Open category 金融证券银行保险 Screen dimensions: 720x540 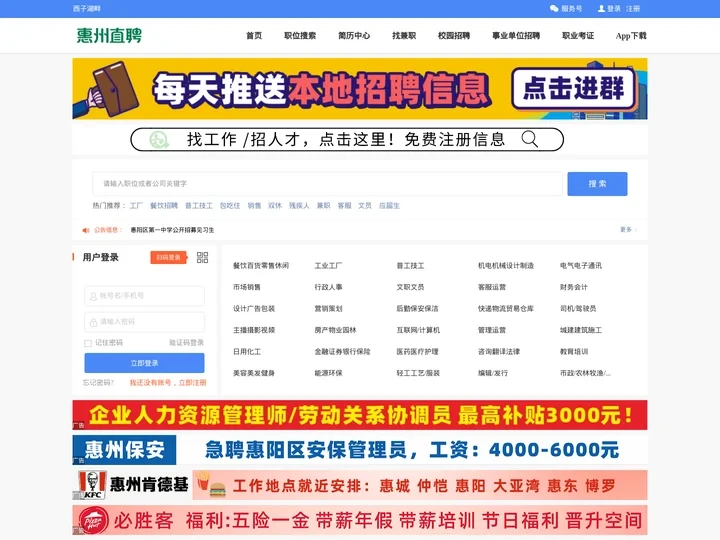click(343, 352)
